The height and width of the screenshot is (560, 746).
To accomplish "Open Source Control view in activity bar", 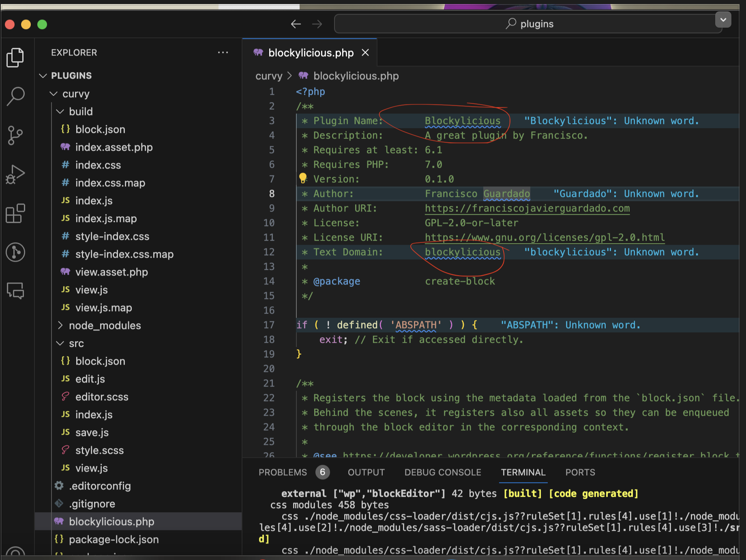I will pos(15,135).
